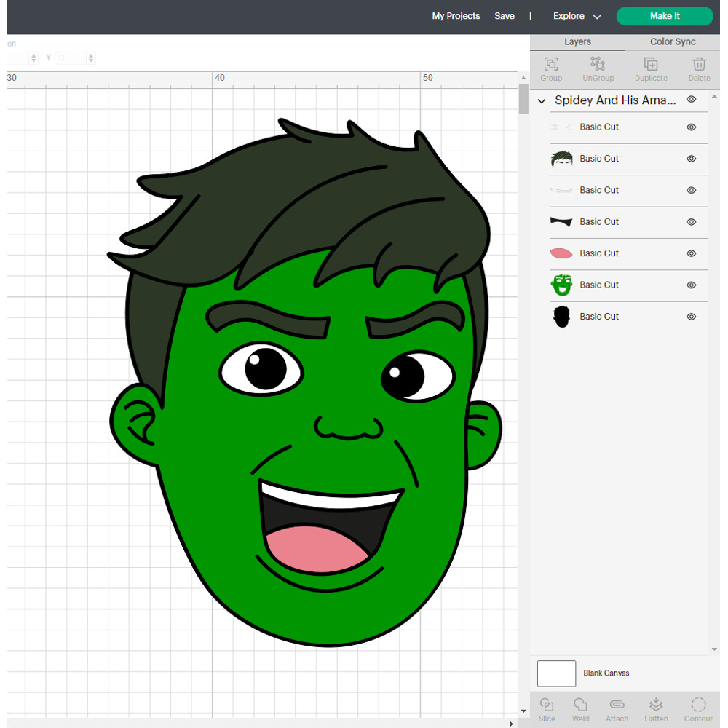
Task: Click the Contour icon
Action: (698, 705)
